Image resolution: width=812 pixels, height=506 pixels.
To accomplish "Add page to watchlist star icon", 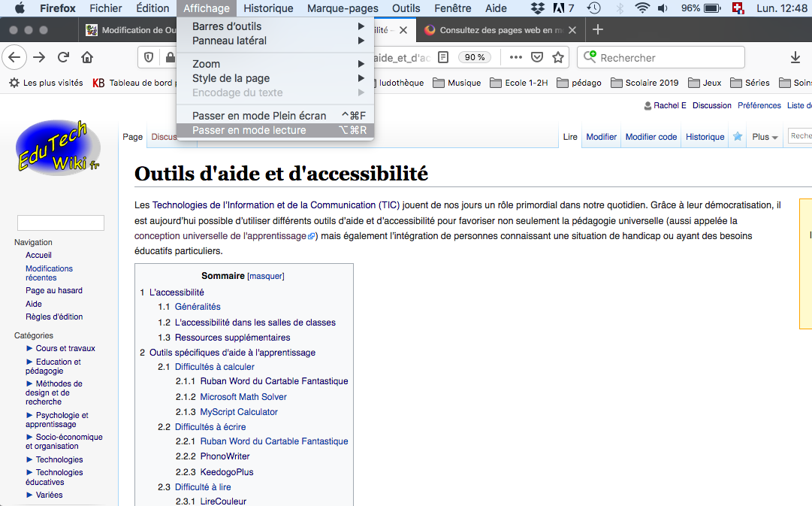I will 738,136.
